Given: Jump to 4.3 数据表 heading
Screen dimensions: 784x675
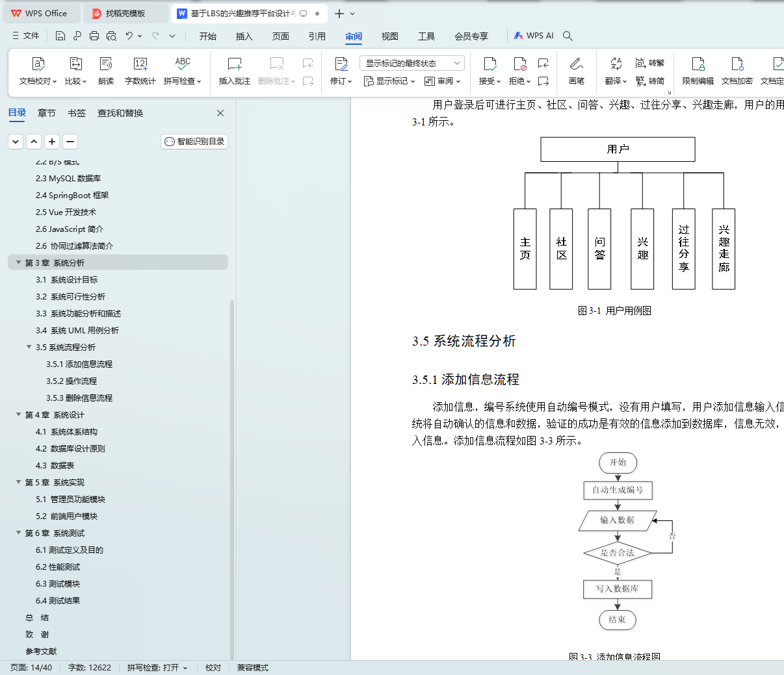Looking at the screenshot, I should 55,465.
